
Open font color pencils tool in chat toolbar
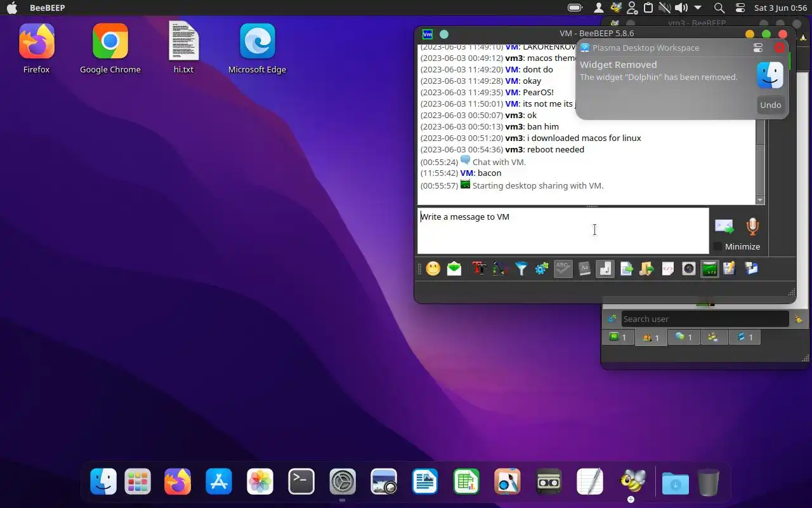pos(500,269)
